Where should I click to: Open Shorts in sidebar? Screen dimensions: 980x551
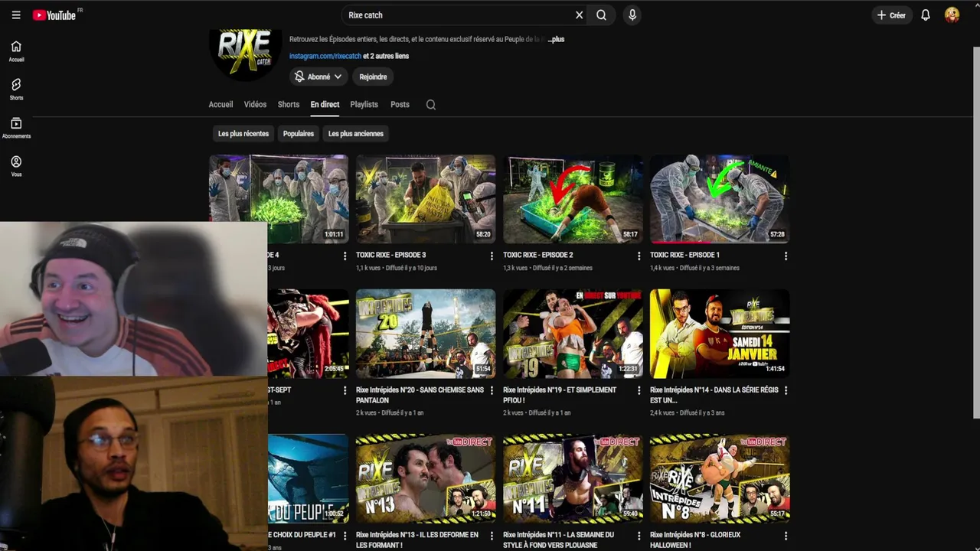[x=16, y=90]
